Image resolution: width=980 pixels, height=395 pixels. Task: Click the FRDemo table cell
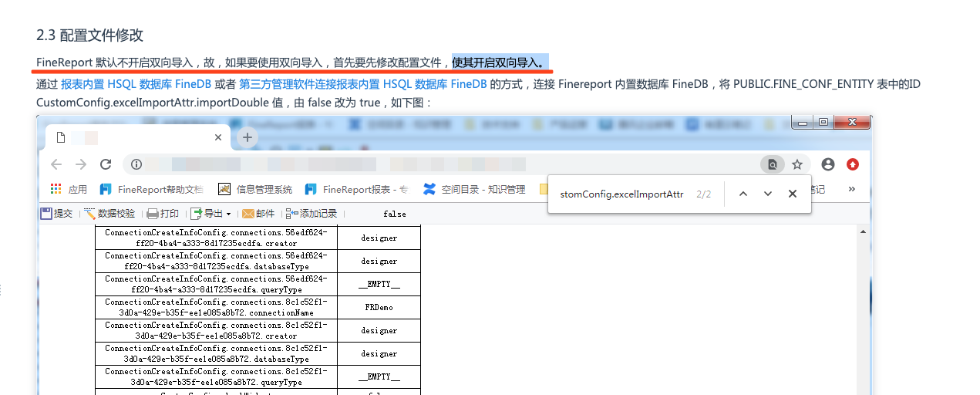pos(379,307)
